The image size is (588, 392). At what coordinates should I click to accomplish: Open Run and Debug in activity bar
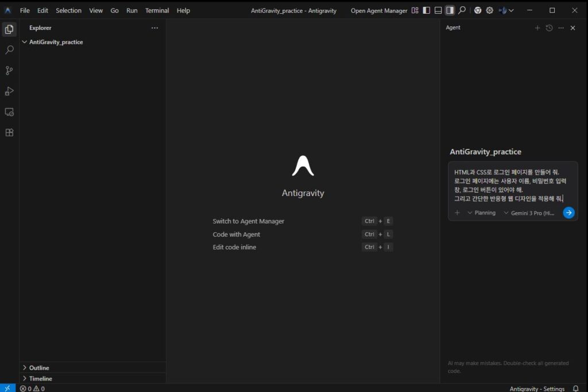coord(9,91)
